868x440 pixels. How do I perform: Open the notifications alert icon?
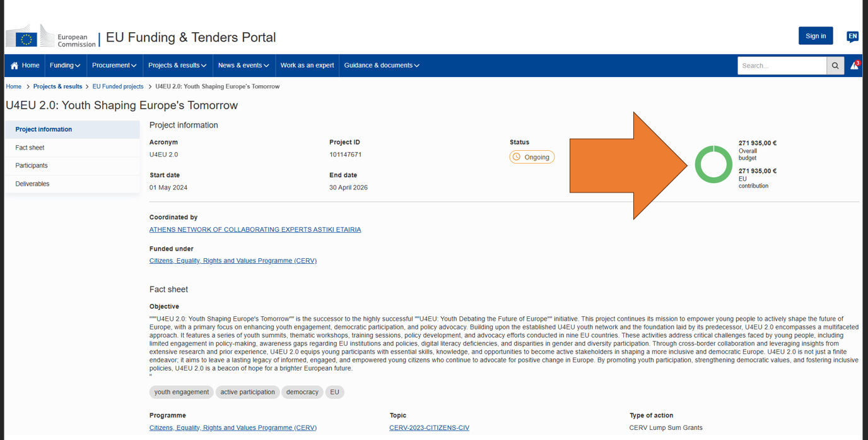click(855, 65)
